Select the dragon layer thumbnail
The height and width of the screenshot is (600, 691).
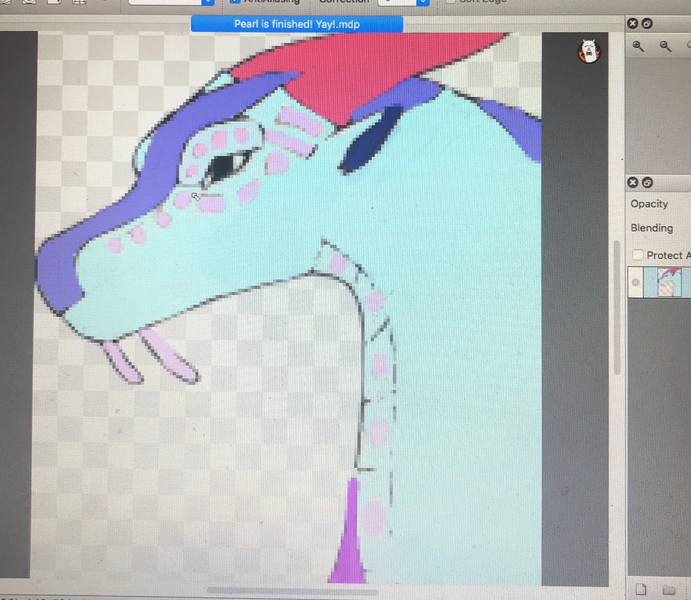(x=667, y=283)
